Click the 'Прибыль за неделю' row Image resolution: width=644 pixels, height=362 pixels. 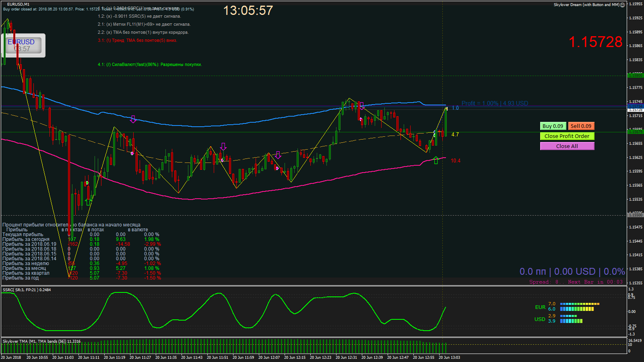pyautogui.click(x=82, y=263)
